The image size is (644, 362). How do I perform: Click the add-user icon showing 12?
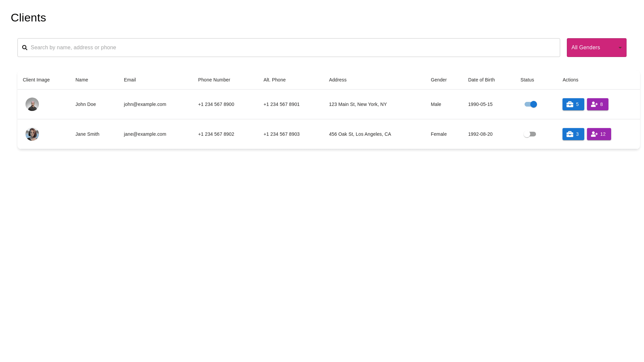click(594, 134)
